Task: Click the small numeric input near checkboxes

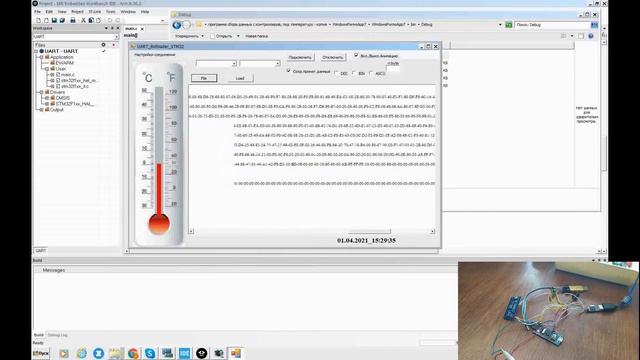Action: [x=393, y=69]
